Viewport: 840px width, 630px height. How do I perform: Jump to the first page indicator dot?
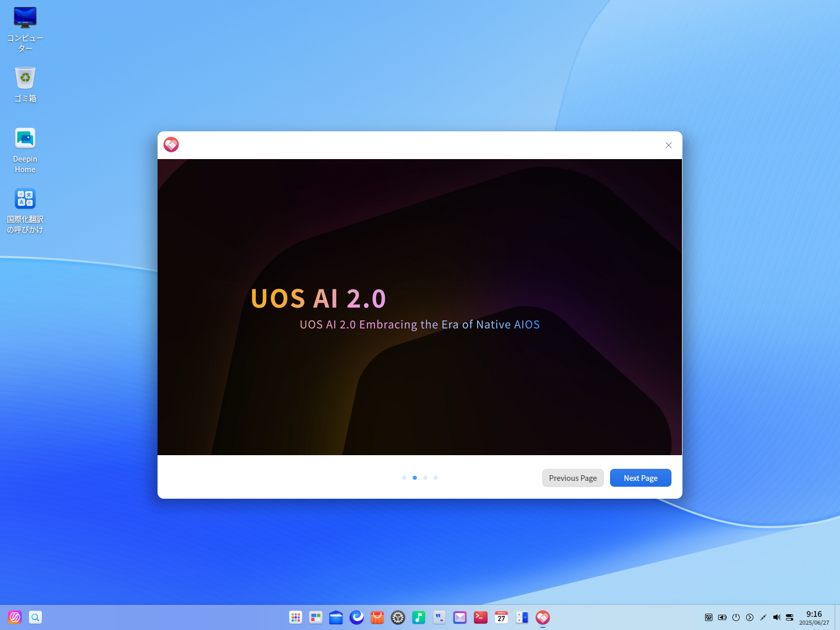coord(404,478)
